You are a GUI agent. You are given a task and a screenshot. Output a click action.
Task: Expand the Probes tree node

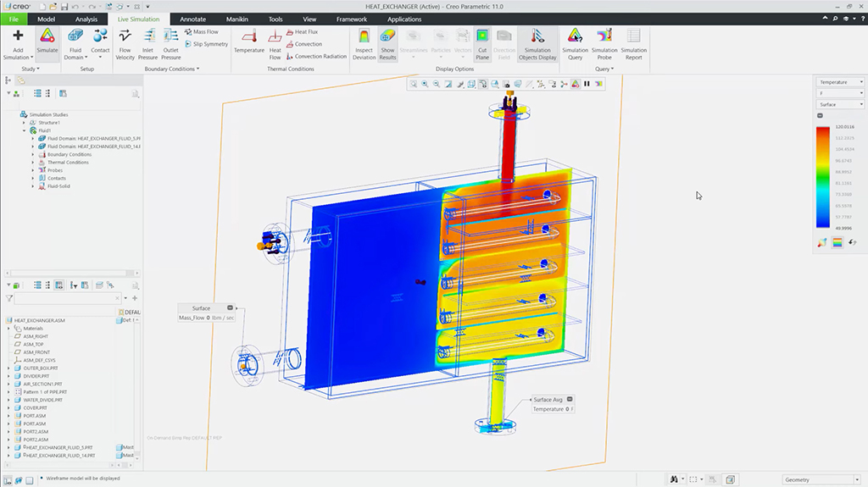[x=33, y=170]
